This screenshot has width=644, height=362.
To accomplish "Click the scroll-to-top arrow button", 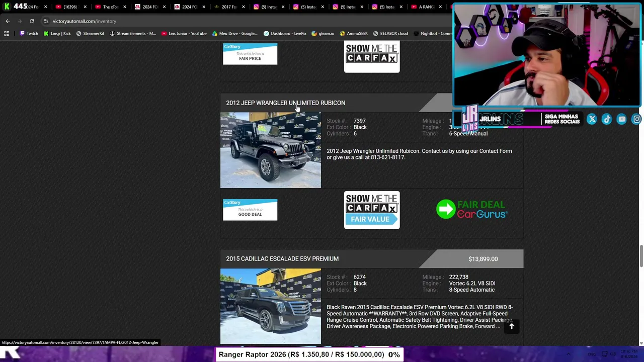I will click(x=511, y=327).
